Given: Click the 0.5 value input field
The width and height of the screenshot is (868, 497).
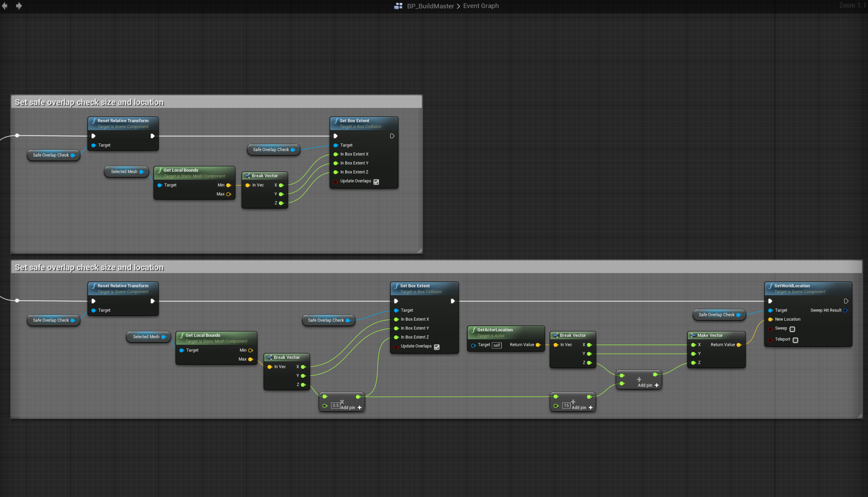Looking at the screenshot, I should [335, 406].
